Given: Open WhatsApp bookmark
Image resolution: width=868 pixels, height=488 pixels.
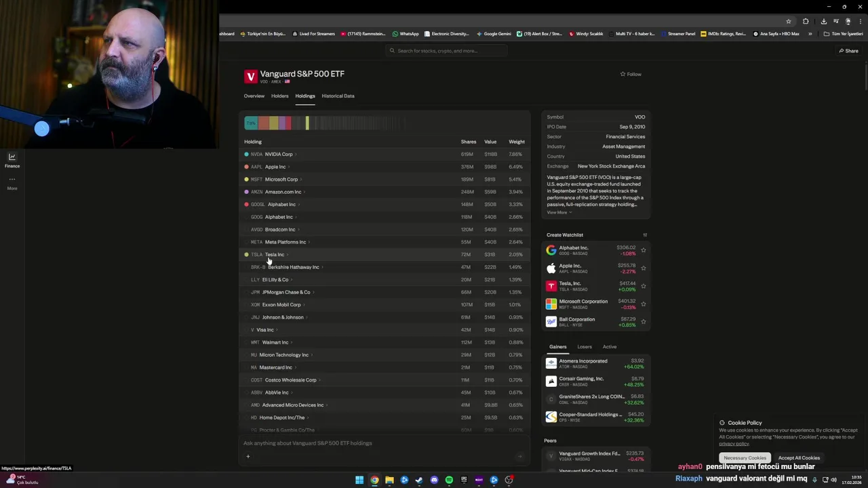Looking at the screenshot, I should point(406,34).
